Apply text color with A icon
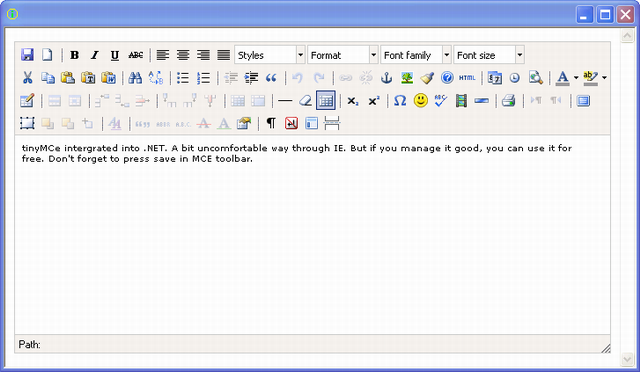 coord(562,78)
